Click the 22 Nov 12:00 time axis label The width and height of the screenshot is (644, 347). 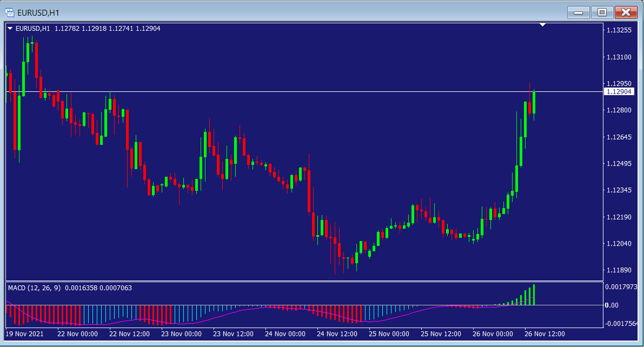129,334
